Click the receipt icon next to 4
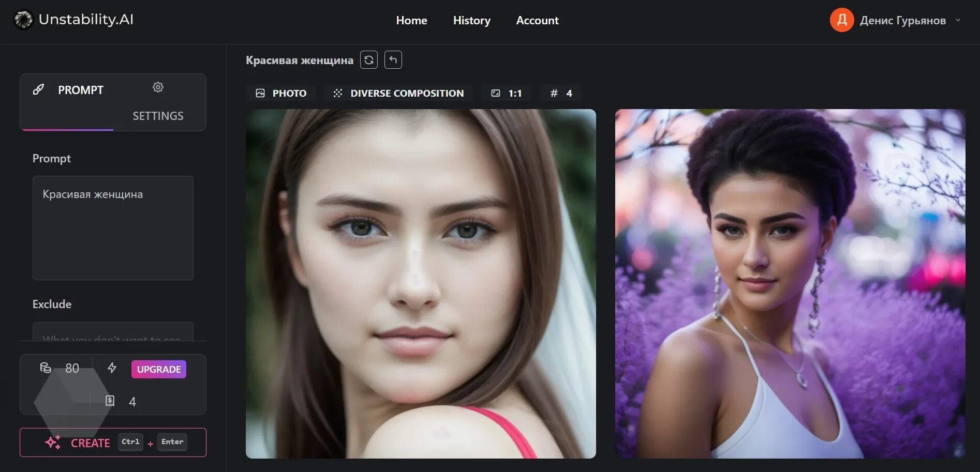Screen dimensions: 980x472 (110, 401)
